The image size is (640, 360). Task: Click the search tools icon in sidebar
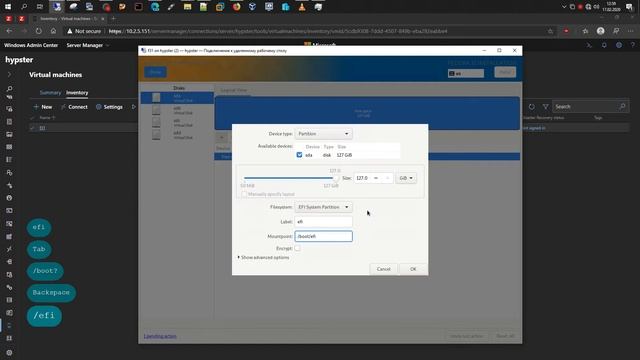[9, 89]
